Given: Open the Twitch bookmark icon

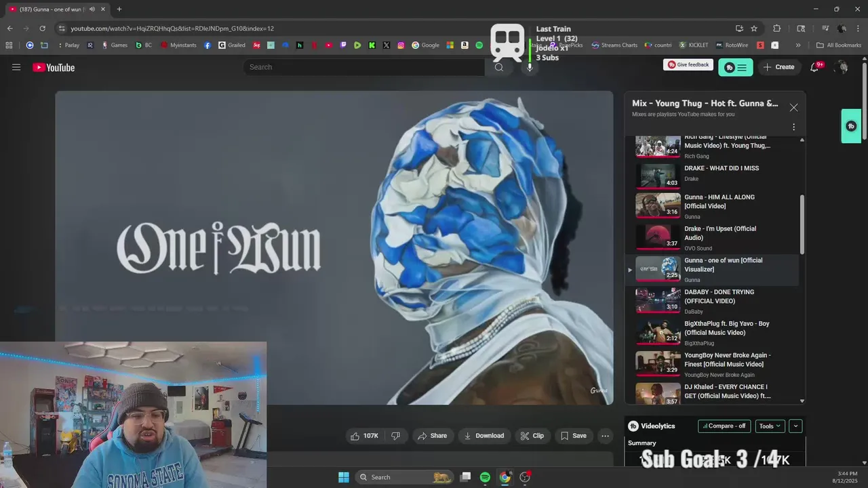Looking at the screenshot, I should 343,45.
